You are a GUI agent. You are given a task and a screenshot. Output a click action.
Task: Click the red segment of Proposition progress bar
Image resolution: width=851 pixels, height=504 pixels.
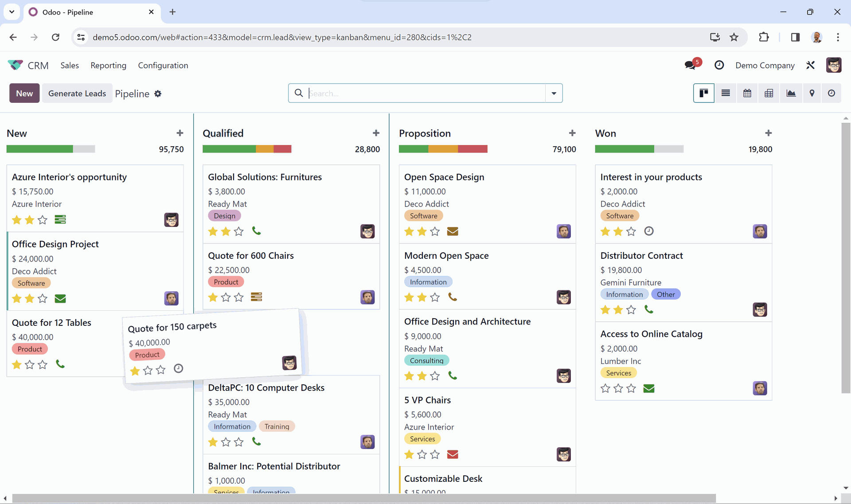[472, 149]
